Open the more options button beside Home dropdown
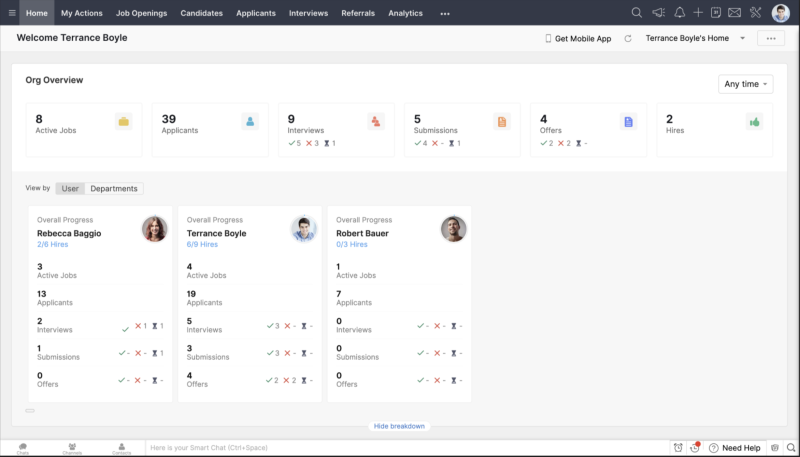 [771, 38]
